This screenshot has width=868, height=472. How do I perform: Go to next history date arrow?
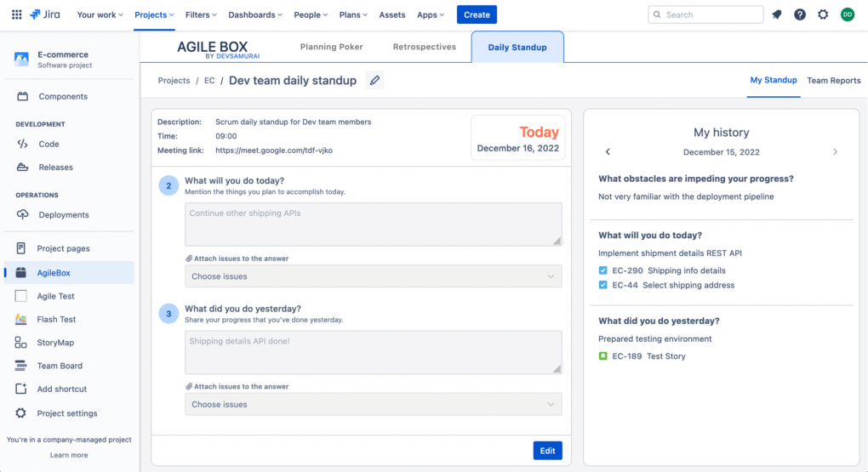(836, 151)
